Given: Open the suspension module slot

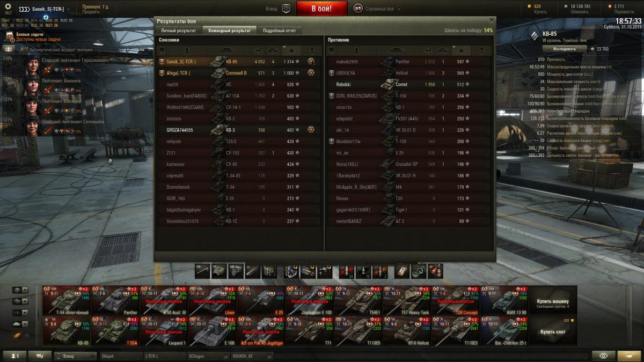Looking at the screenshot, I should click(x=253, y=271).
